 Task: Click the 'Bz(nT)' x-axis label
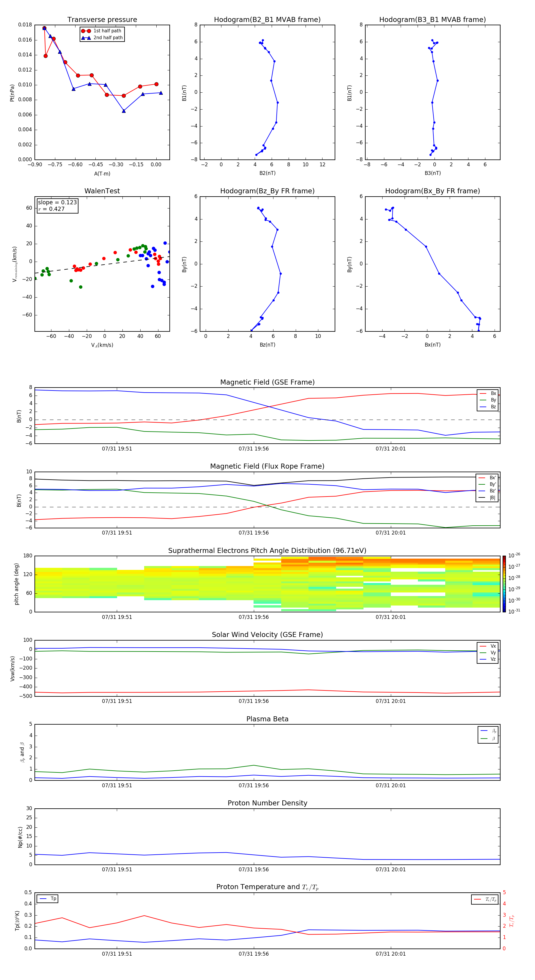tap(267, 345)
